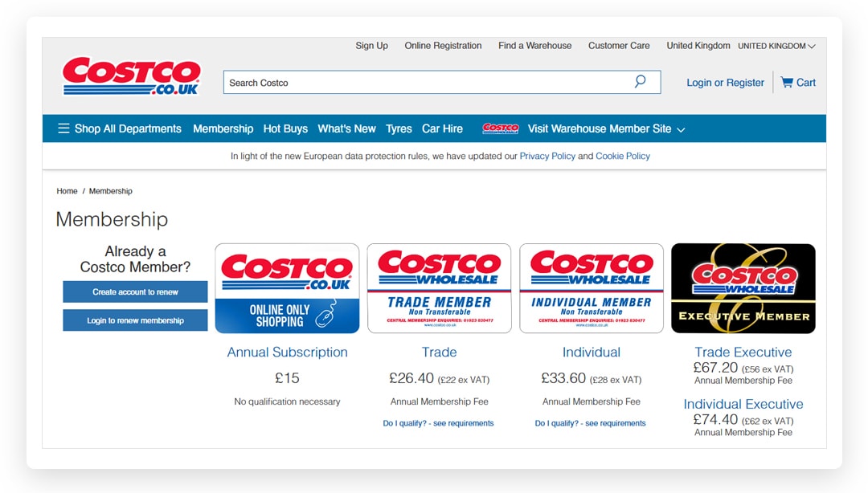This screenshot has width=868, height=493.
Task: Click the '£67.20' Trade Executive price
Action: tap(715, 368)
